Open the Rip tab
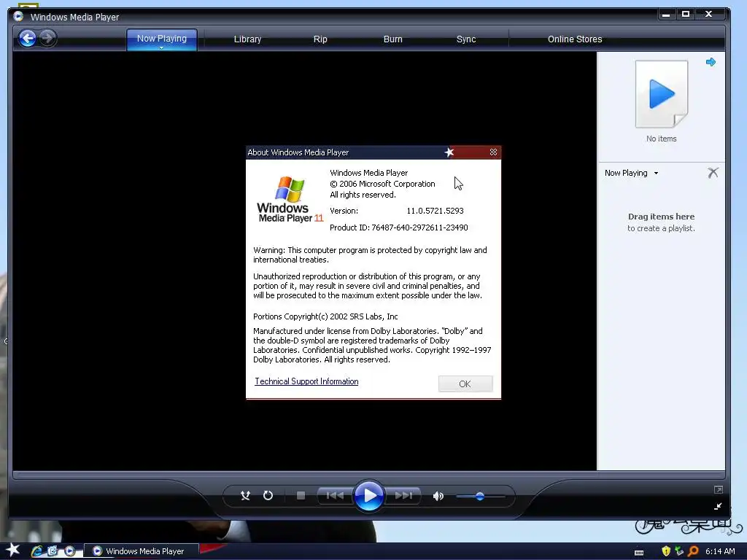747x560 pixels. (x=320, y=39)
